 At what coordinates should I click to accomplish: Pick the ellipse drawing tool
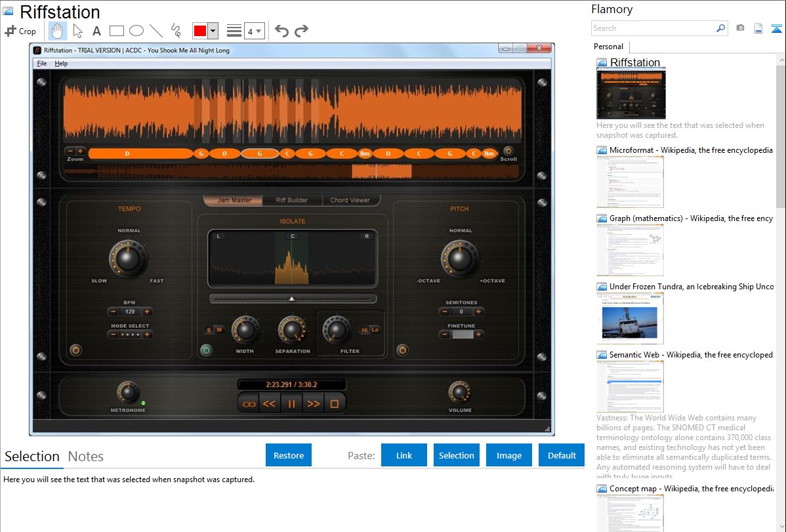136,31
